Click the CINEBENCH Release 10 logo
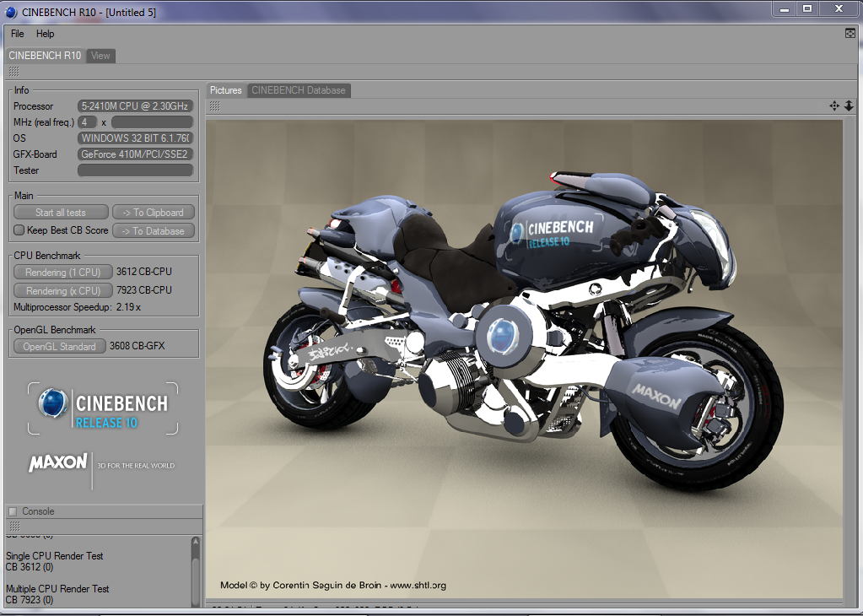The height and width of the screenshot is (616, 863). tap(103, 408)
